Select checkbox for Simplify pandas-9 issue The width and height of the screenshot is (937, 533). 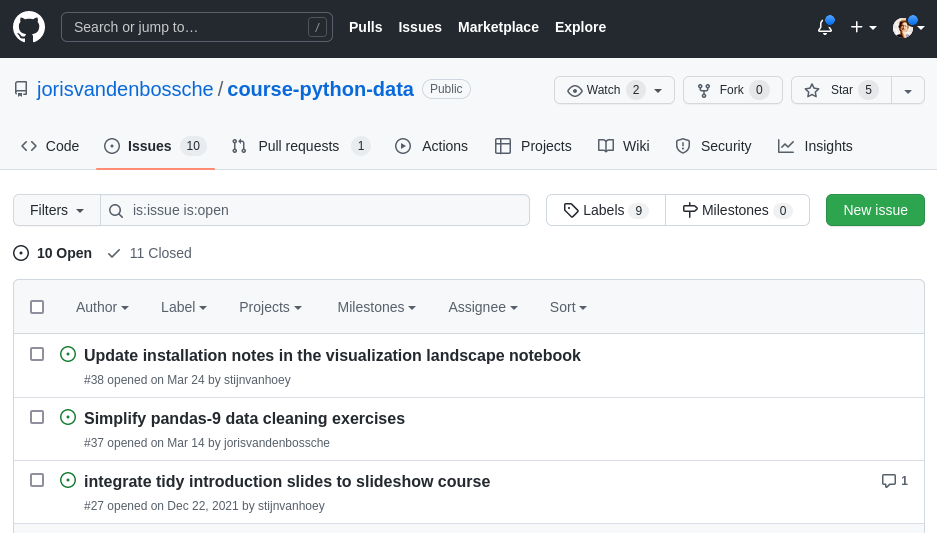pyautogui.click(x=37, y=417)
